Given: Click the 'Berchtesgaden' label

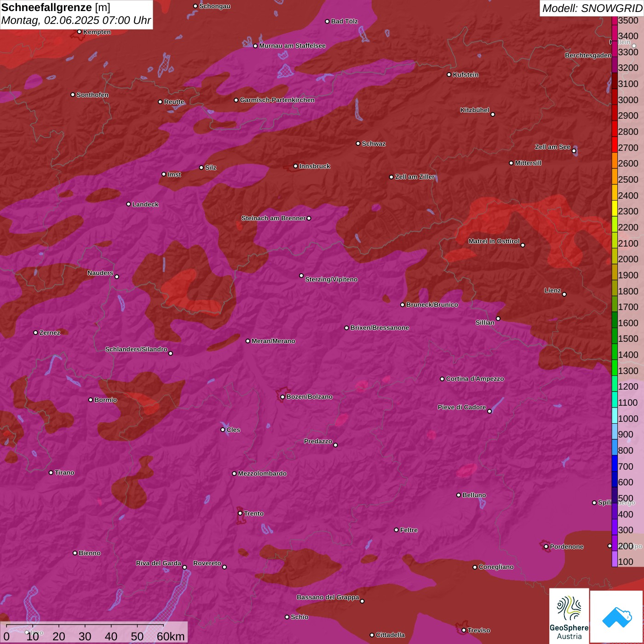Looking at the screenshot, I should coord(588,55).
